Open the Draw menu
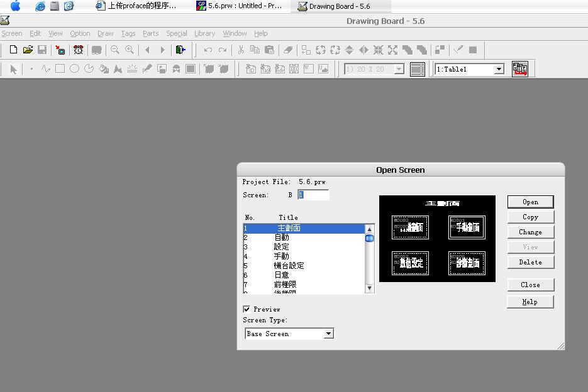The width and height of the screenshot is (588, 392). (x=105, y=33)
